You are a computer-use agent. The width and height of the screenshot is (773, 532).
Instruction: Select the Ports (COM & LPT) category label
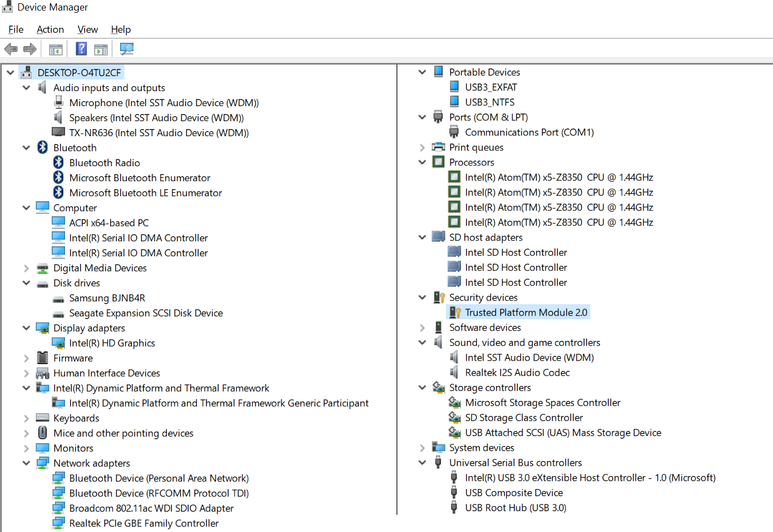point(488,117)
